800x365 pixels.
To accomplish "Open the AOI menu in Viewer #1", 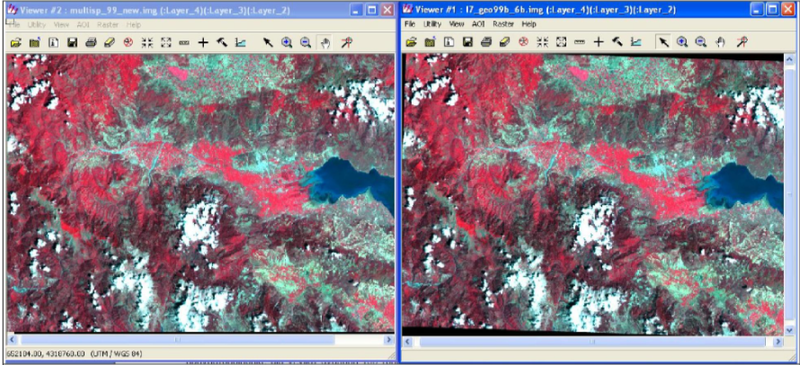I will (x=478, y=24).
